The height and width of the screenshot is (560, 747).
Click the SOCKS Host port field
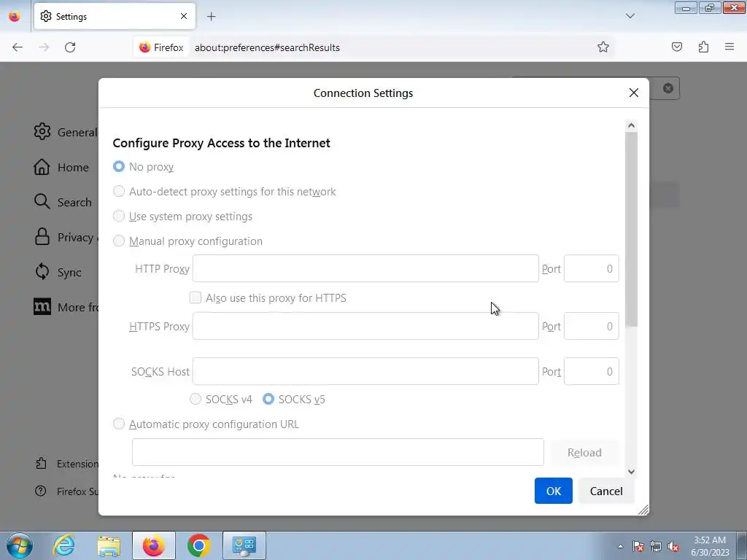click(591, 371)
